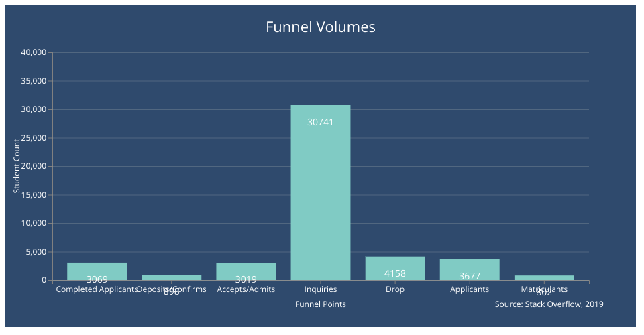This screenshot has height=335, width=644.
Task: Select the 4158 data label
Action: point(394,273)
